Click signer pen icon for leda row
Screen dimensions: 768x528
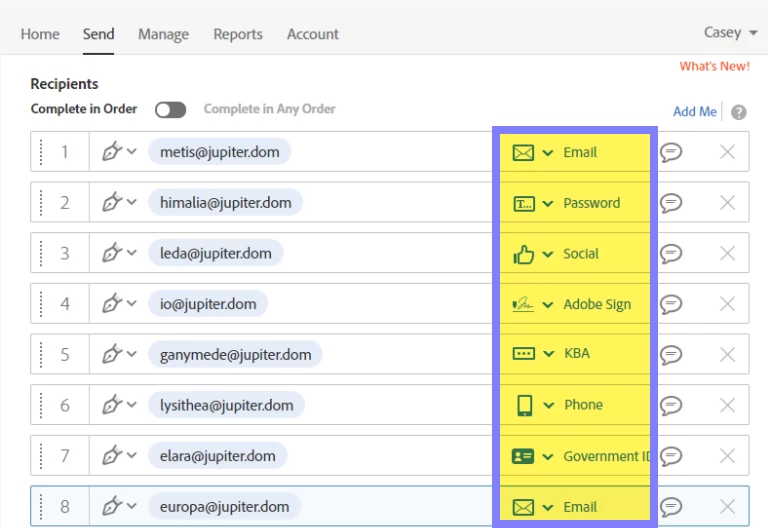click(112, 252)
